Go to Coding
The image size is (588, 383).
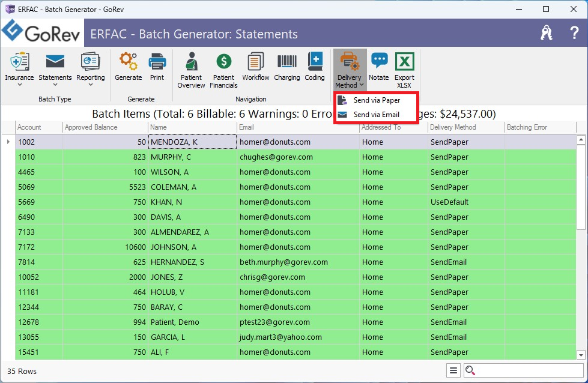(314, 67)
